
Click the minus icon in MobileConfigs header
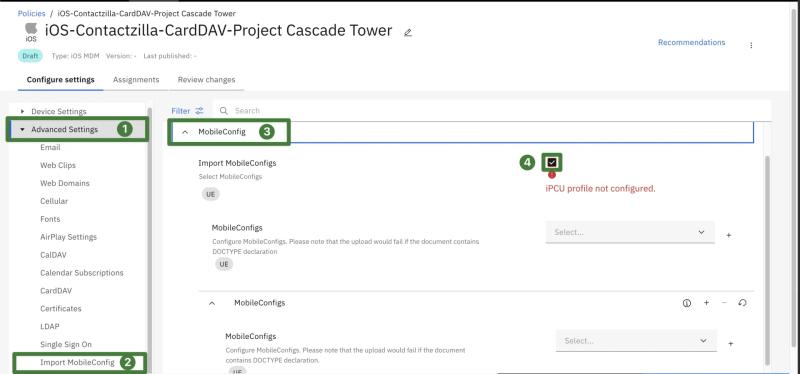coord(724,303)
